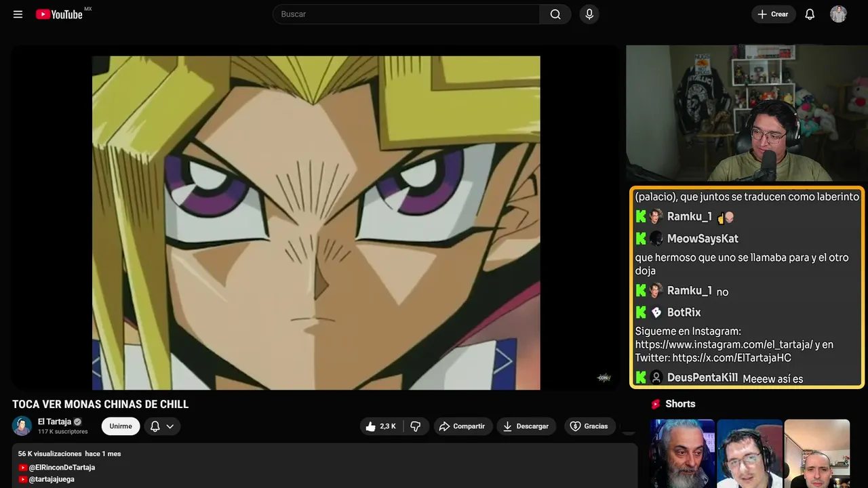Open El Tartaja channel avatar
Viewport: 868px width, 488px height.
(x=22, y=426)
